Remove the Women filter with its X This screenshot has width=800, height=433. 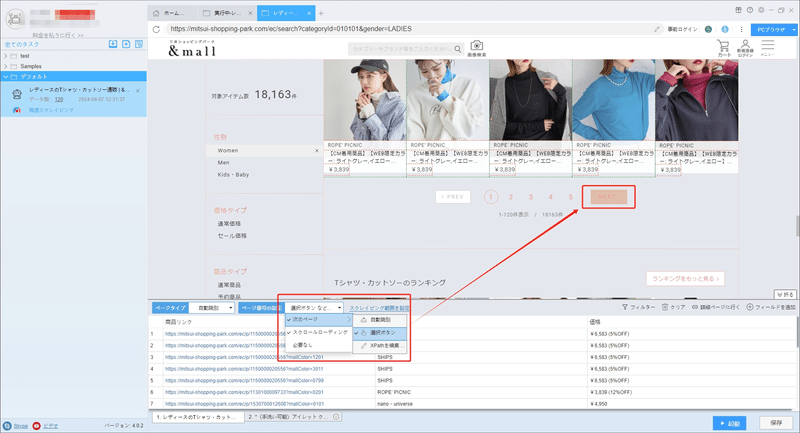tap(316, 150)
